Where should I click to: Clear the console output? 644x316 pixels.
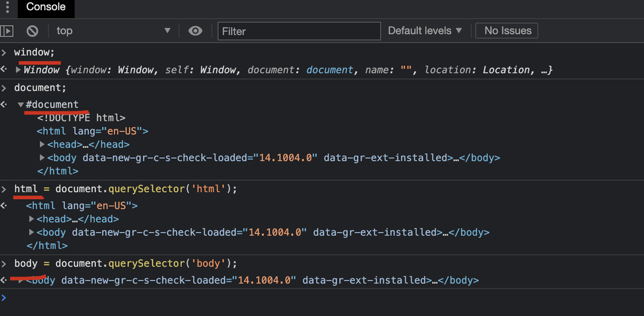pyautogui.click(x=32, y=31)
